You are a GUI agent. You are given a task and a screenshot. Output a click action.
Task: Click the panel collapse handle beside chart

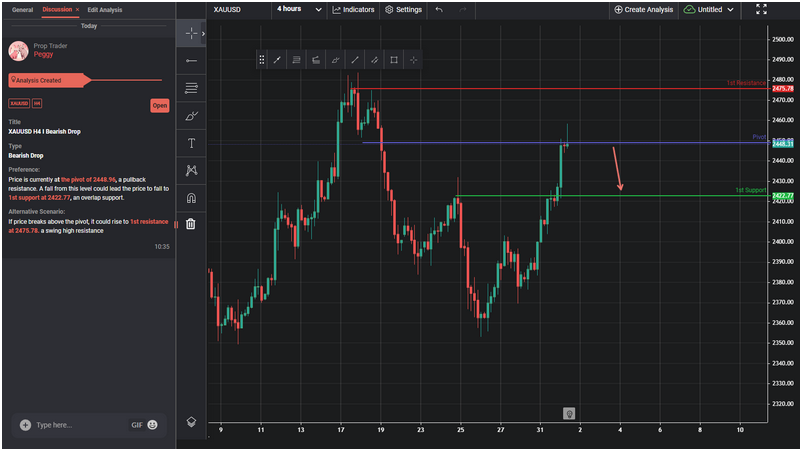(x=176, y=224)
